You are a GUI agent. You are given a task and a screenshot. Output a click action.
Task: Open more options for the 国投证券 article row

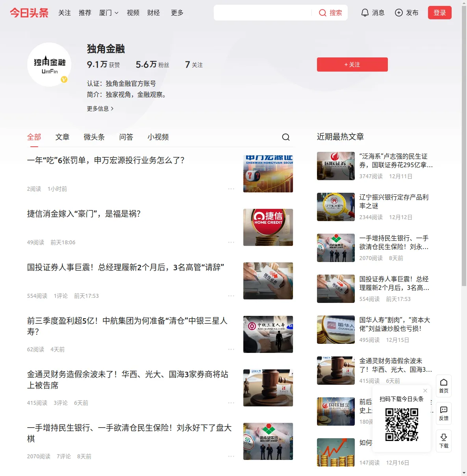tap(231, 296)
